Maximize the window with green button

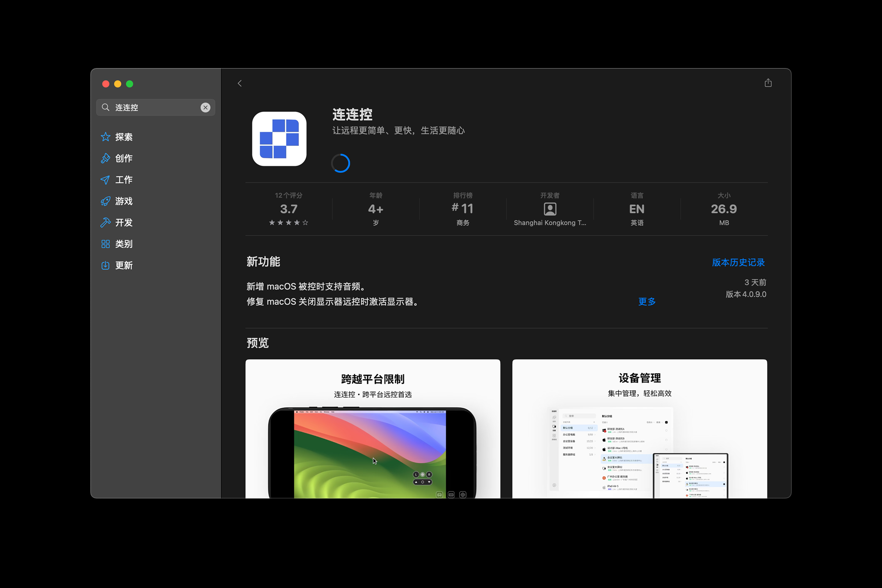130,84
